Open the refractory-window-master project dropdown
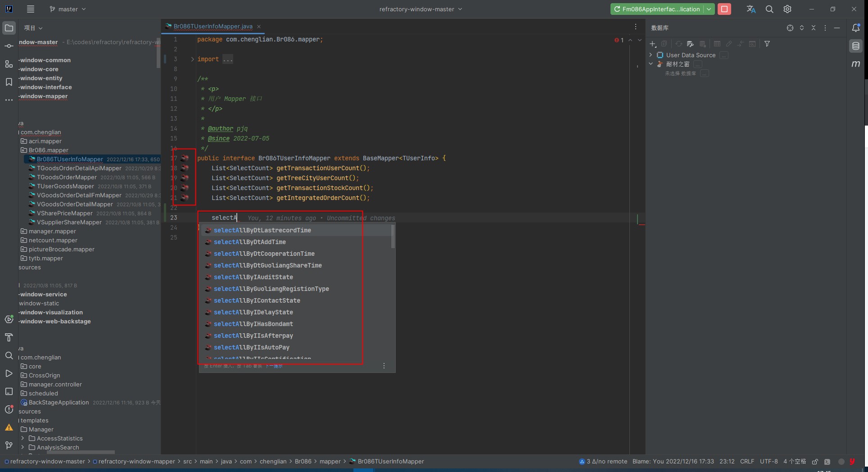The width and height of the screenshot is (868, 472). click(x=421, y=9)
